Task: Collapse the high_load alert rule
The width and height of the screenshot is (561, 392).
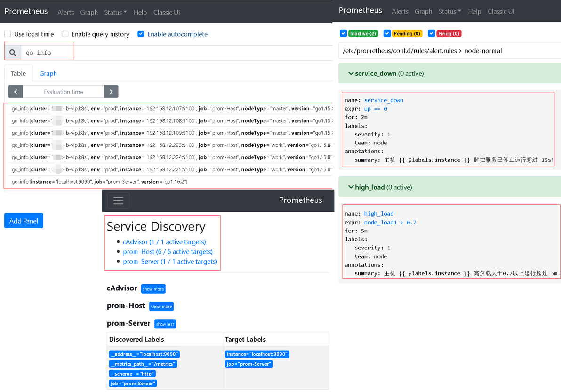Action: point(450,187)
